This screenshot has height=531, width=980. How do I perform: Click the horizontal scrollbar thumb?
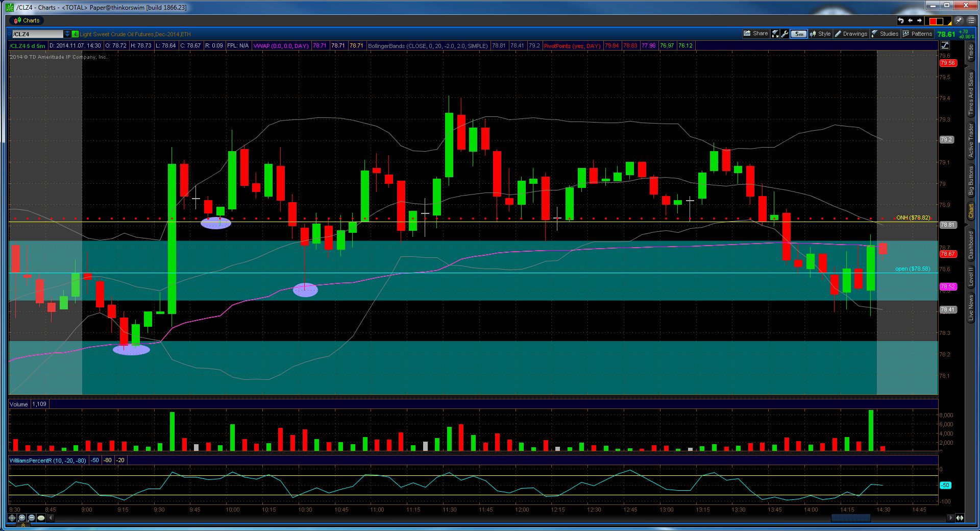point(851,518)
